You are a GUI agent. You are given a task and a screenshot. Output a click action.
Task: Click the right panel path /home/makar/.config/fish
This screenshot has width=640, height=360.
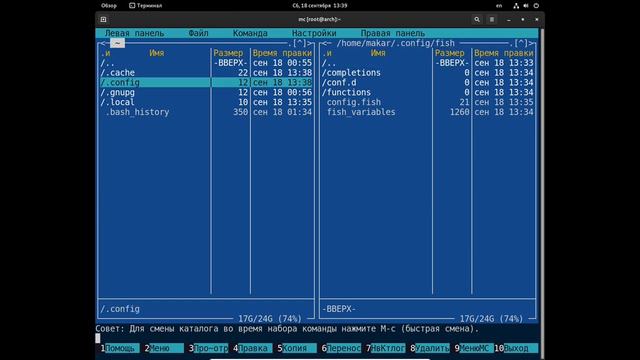tap(396, 43)
